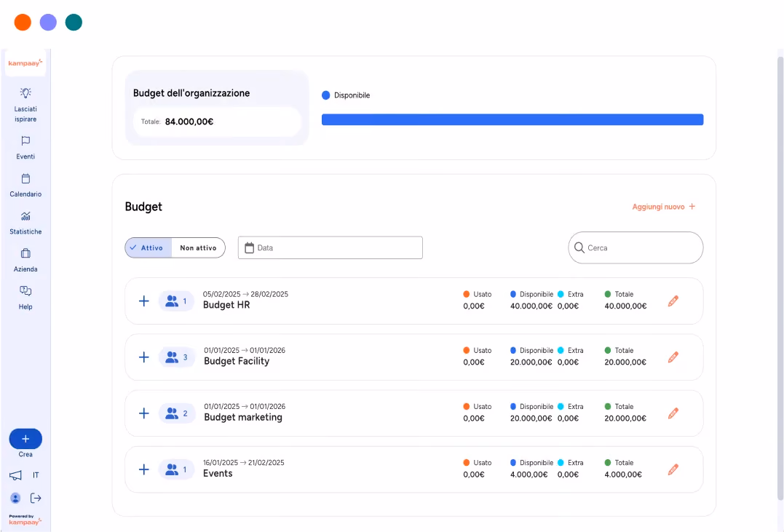
Task: Click members badge on Events row
Action: coord(176,469)
